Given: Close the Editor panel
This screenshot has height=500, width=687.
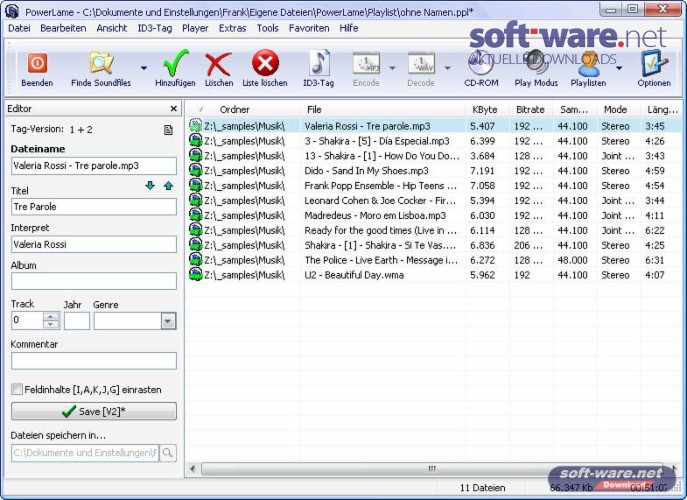Looking at the screenshot, I should (x=174, y=109).
